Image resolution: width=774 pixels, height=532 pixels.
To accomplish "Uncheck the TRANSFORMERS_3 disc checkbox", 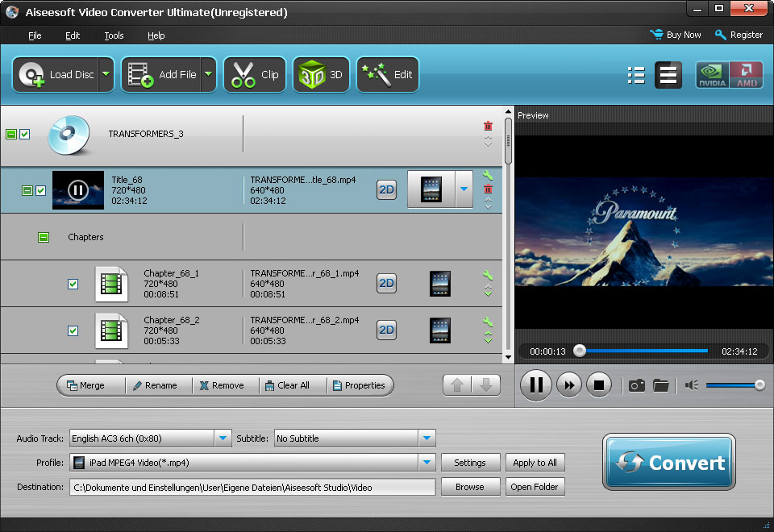I will [25, 134].
